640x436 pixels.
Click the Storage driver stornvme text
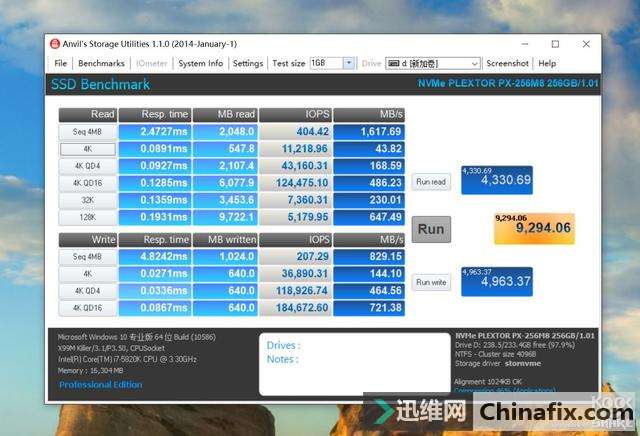(x=498, y=363)
